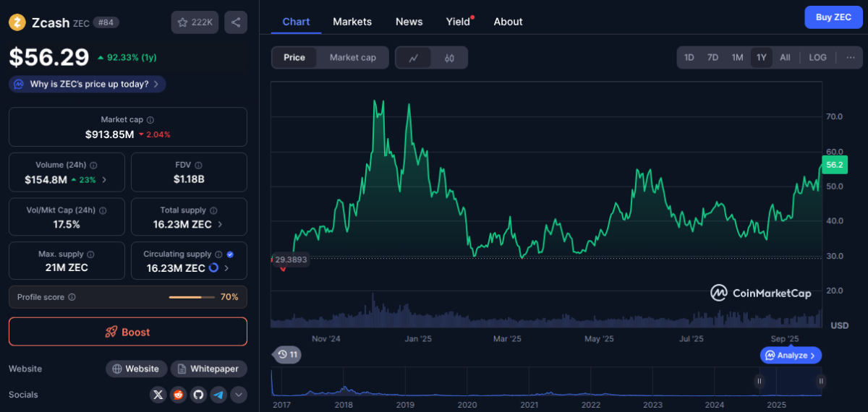Open the Reddit social icon

coord(178,395)
